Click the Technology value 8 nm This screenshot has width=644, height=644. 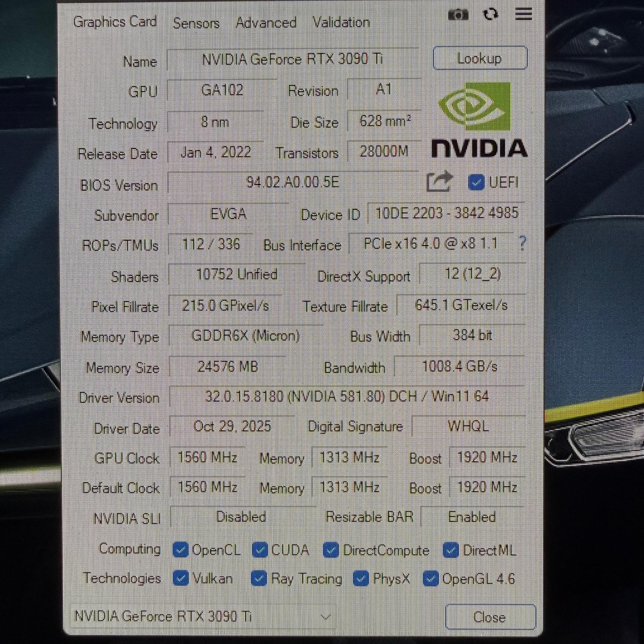215,122
